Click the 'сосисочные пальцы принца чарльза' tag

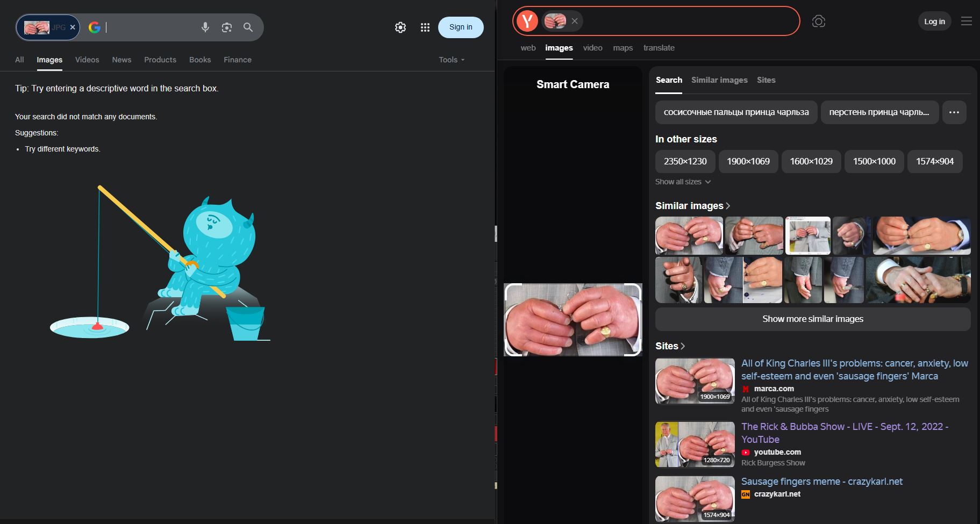736,112
